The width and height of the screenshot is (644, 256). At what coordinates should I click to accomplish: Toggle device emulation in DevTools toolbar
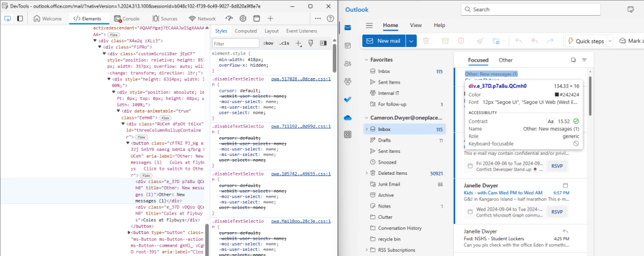tap(20, 19)
